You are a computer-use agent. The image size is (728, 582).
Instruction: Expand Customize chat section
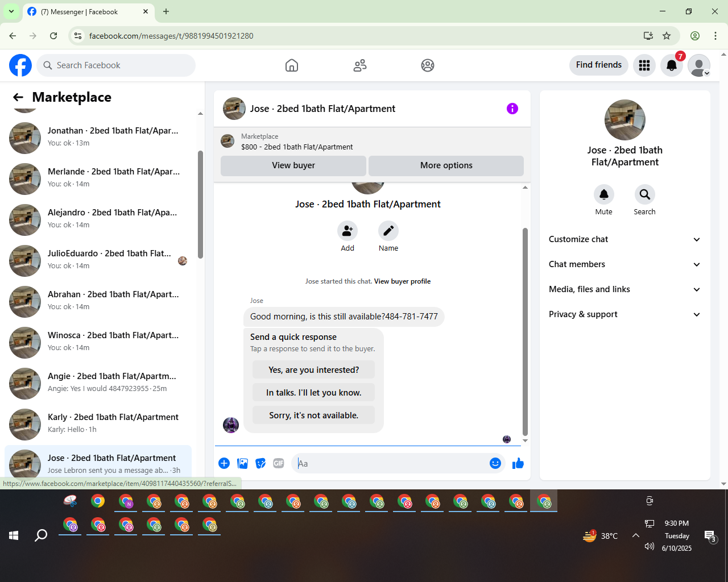click(624, 239)
